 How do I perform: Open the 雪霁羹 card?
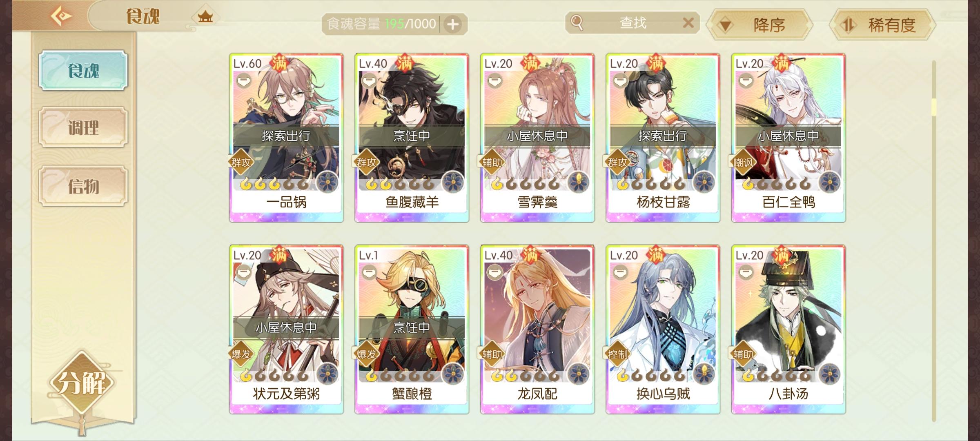pos(537,138)
